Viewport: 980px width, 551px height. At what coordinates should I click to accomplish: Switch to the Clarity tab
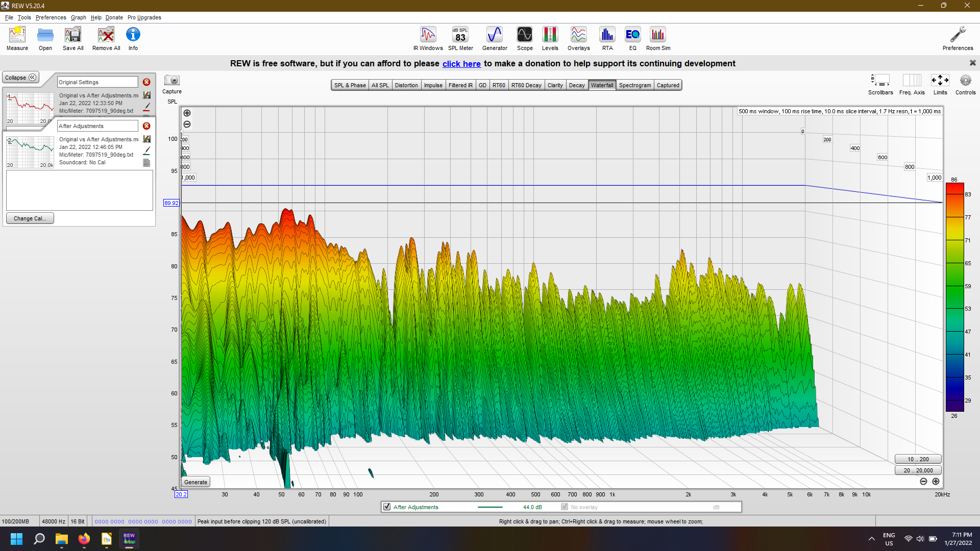pos(555,85)
